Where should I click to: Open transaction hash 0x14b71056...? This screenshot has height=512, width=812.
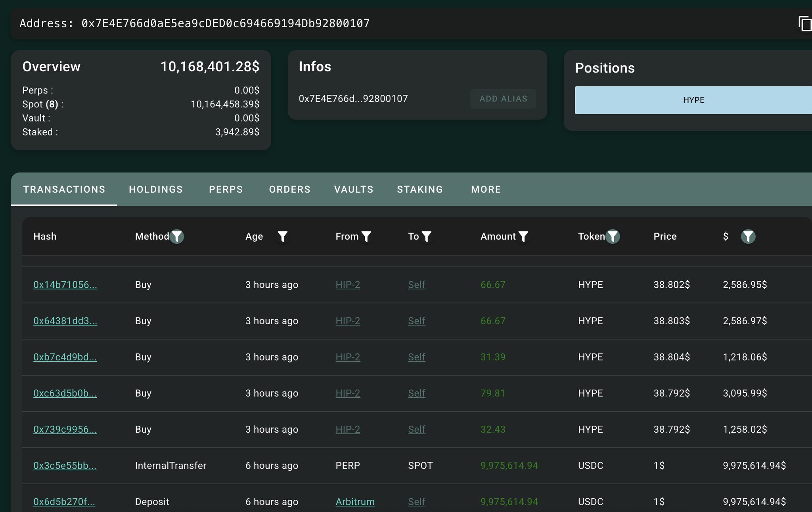point(65,285)
